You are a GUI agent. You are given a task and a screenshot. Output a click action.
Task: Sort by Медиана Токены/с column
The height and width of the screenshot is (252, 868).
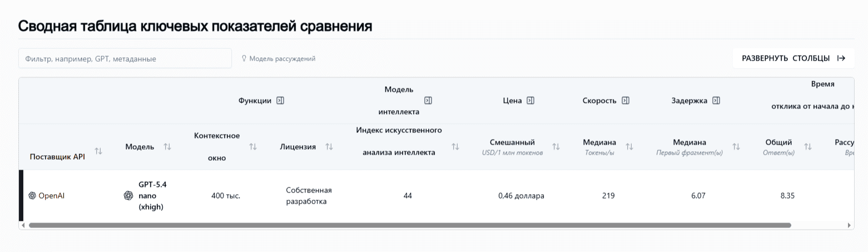coord(629,147)
